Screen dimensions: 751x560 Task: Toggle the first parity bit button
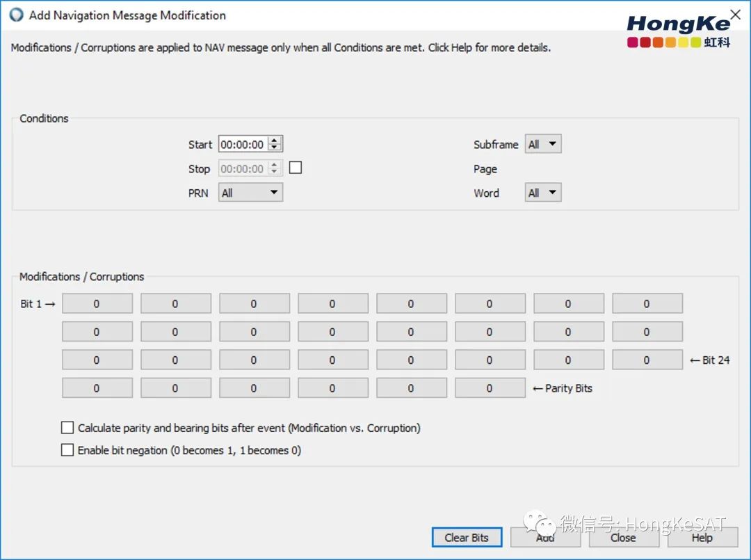click(97, 388)
